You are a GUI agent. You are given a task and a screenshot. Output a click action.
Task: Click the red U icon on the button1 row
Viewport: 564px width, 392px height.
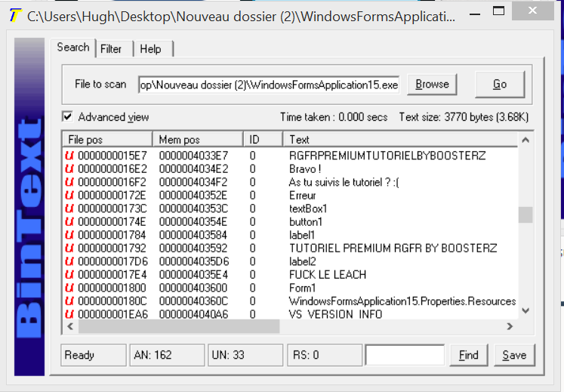pos(69,222)
